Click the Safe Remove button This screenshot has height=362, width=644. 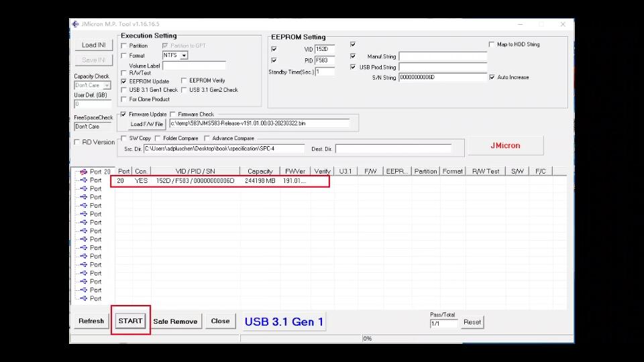click(175, 321)
